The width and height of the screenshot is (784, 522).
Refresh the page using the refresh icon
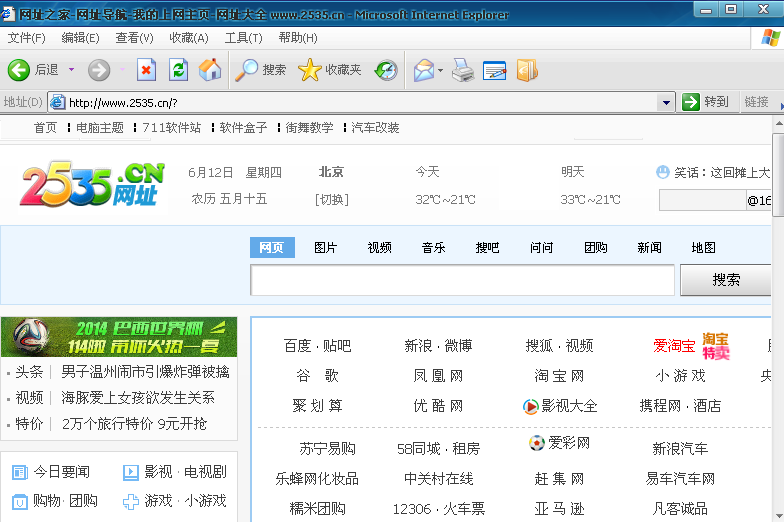point(178,70)
